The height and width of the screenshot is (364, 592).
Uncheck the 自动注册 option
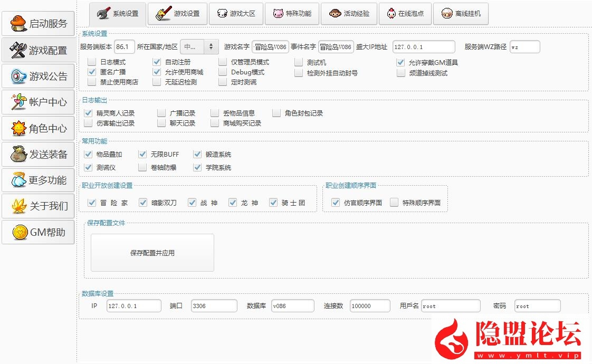[x=157, y=62]
